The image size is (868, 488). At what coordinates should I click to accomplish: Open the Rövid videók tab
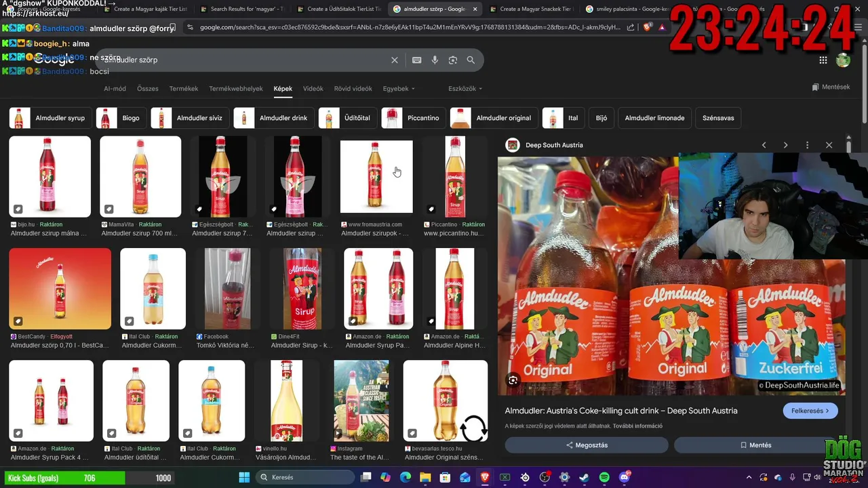(x=353, y=89)
